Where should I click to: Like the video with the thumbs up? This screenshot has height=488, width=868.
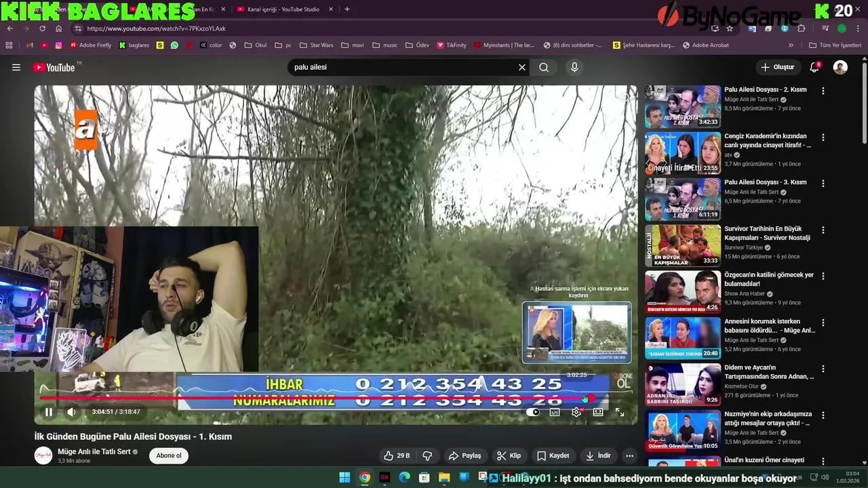click(x=388, y=455)
